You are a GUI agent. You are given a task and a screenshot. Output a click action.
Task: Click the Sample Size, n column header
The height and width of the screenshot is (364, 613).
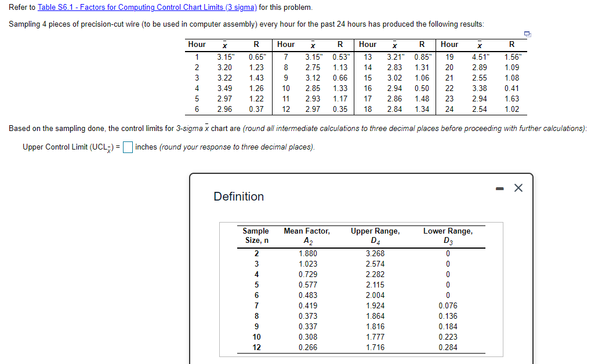point(256,235)
